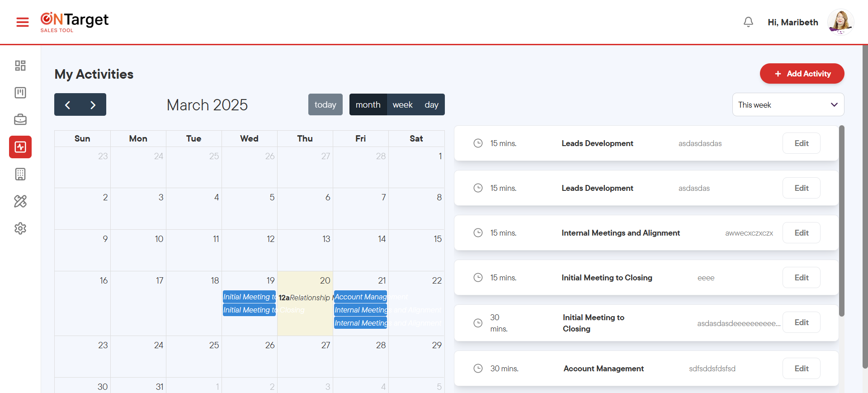The image size is (868, 393).
Task: Switch to day calendar view
Action: pos(431,105)
